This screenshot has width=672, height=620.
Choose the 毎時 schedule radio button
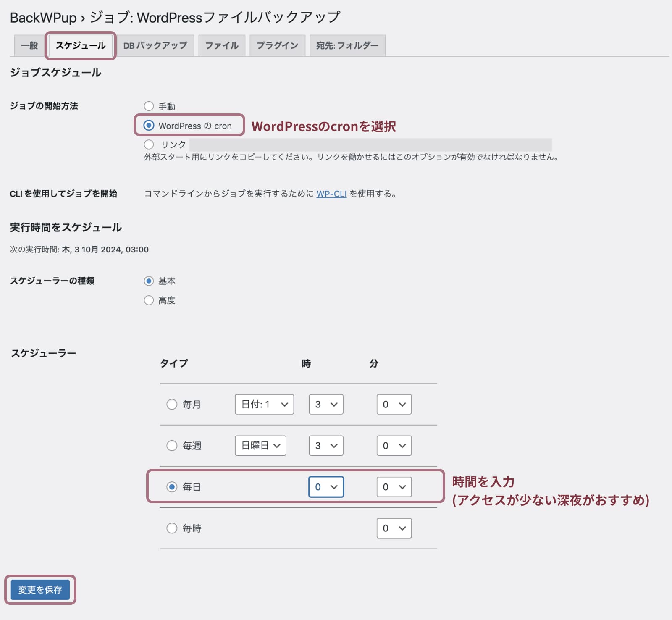coord(172,528)
